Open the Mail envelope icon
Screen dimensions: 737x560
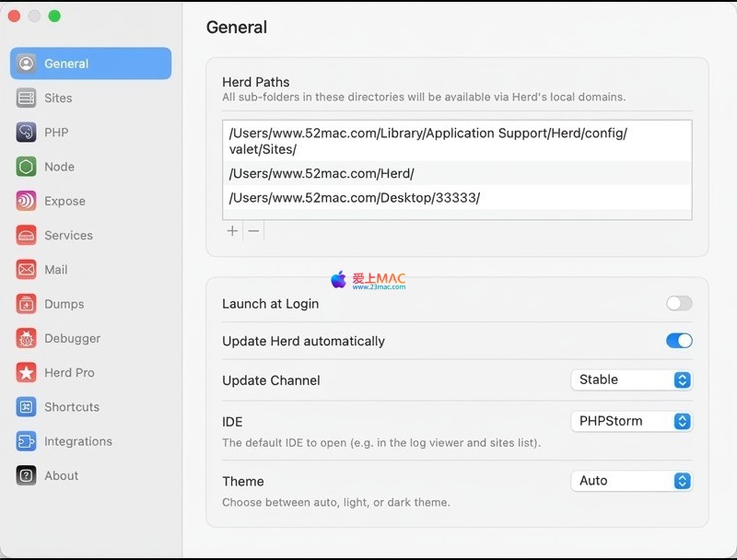[x=27, y=270]
